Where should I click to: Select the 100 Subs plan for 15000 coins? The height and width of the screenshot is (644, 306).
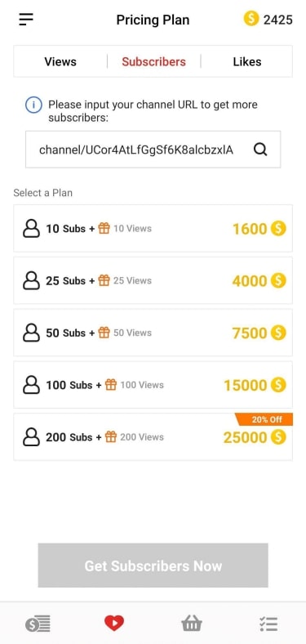pyautogui.click(x=153, y=385)
